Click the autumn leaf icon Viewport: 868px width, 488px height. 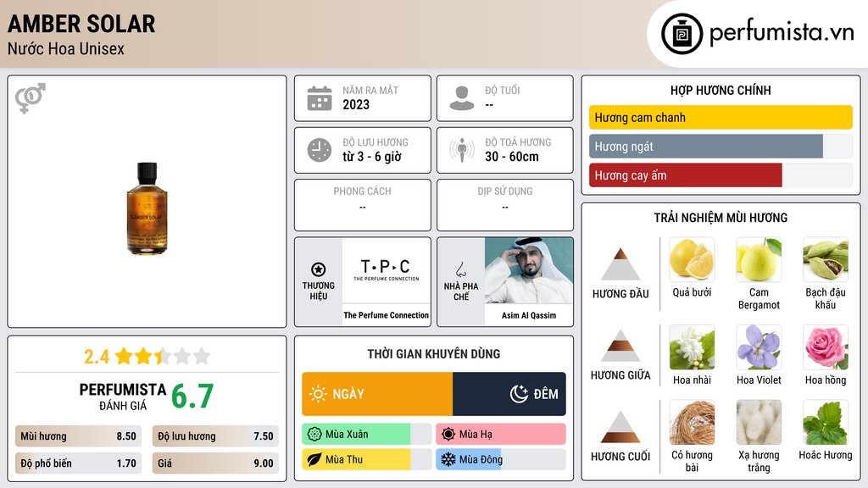(x=314, y=459)
